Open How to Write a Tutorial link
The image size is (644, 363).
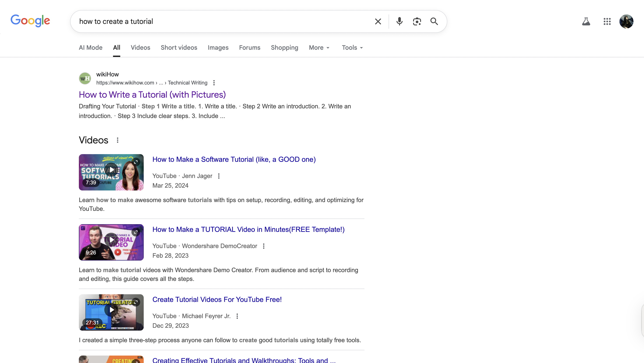coord(152,95)
